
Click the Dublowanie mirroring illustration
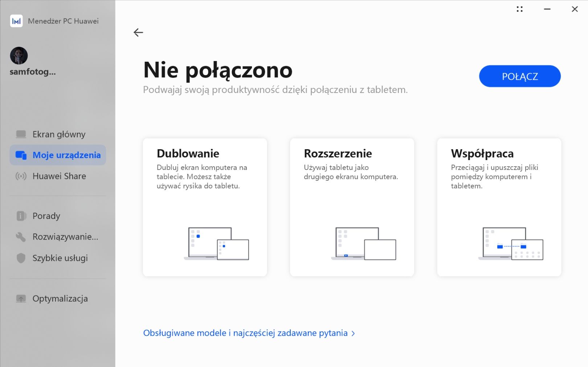click(217, 244)
